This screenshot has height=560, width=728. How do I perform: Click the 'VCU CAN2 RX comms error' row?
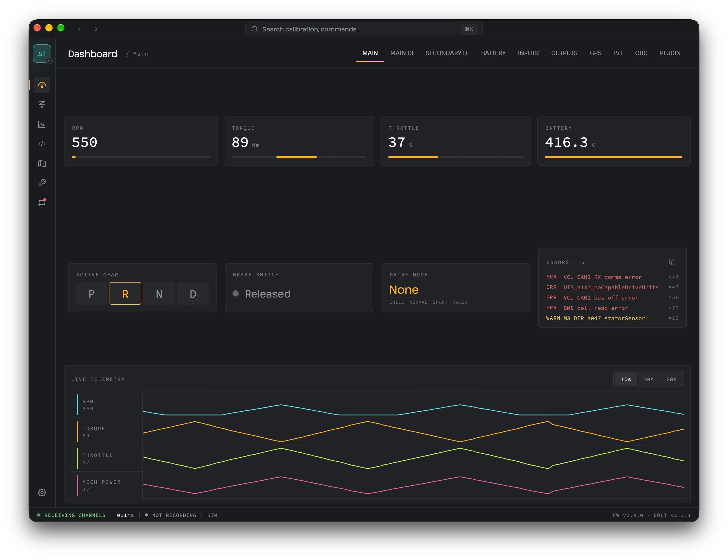[612, 277]
